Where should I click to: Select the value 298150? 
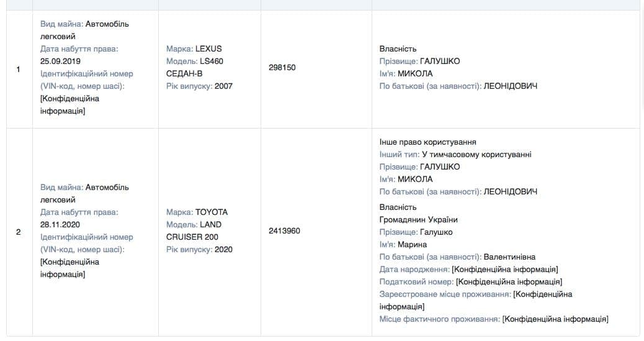tap(282, 67)
